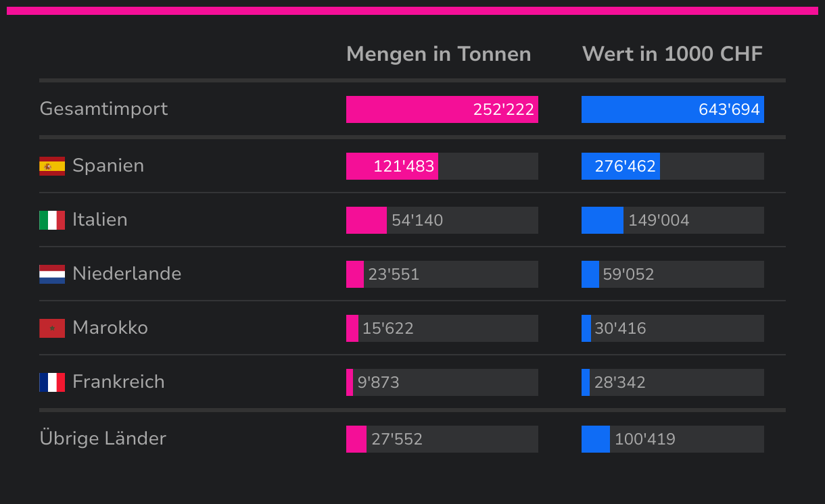This screenshot has height=504, width=825.
Task: Select the Niederlande country label
Action: [x=126, y=274]
